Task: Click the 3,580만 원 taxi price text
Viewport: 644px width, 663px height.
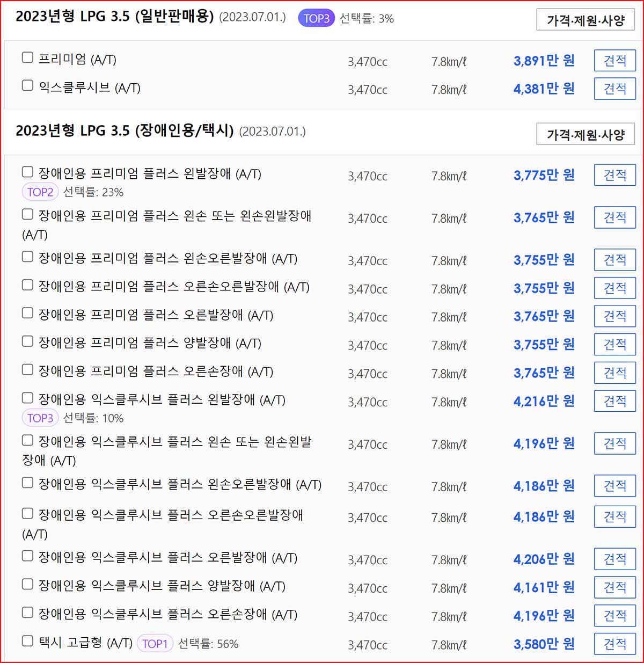Action: coord(543,644)
